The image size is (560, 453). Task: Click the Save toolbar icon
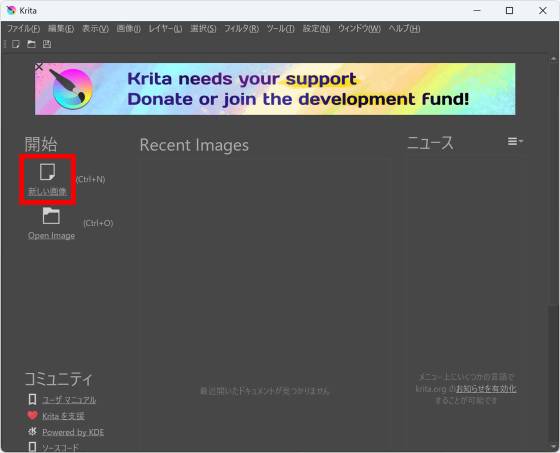pos(47,44)
